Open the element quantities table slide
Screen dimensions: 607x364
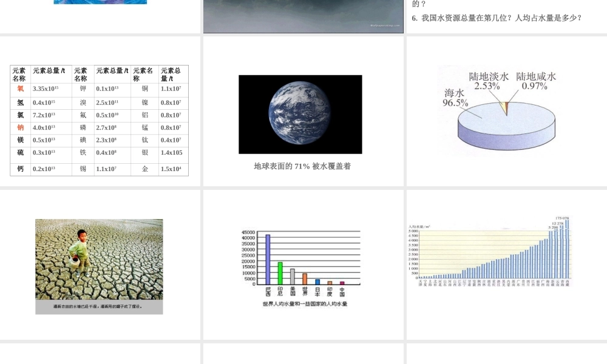(x=100, y=111)
